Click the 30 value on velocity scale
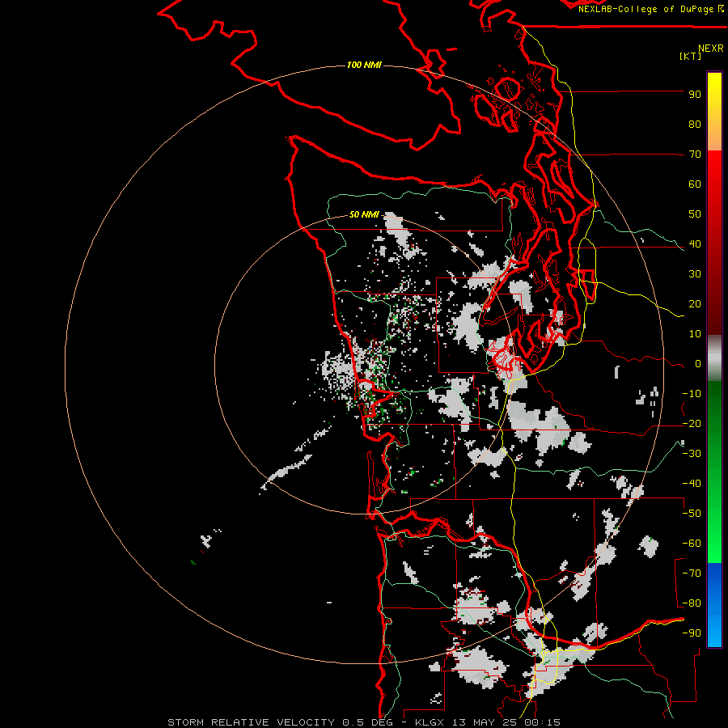 pos(695,274)
